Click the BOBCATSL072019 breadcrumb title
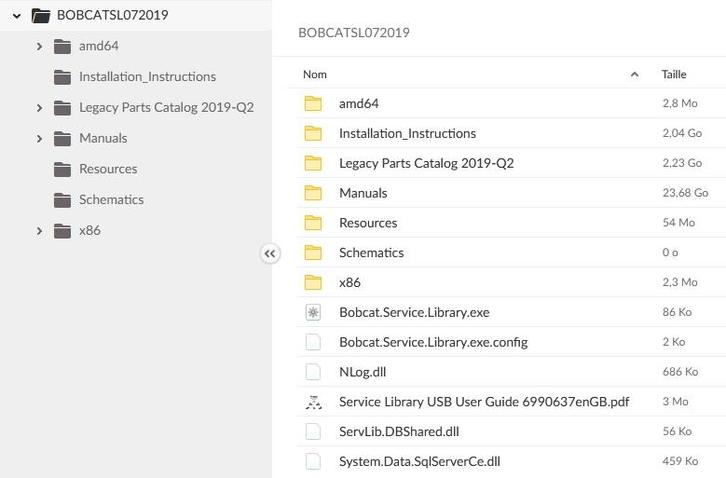726x478 pixels. (354, 32)
